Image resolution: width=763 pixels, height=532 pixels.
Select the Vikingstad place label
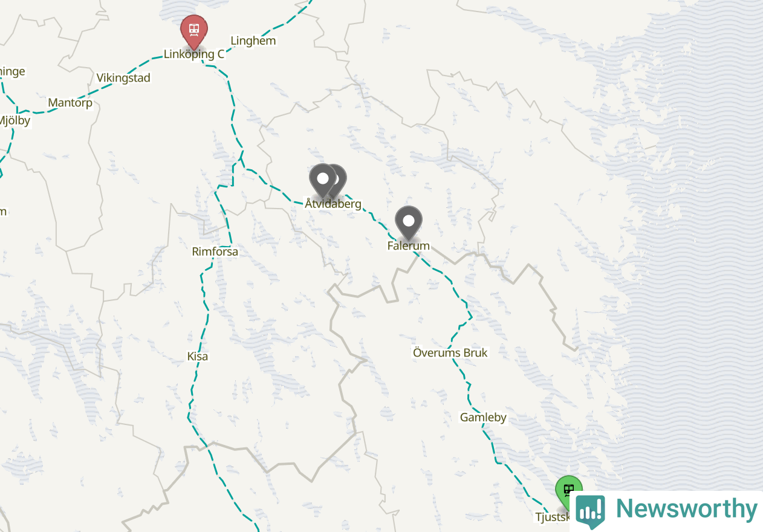click(x=123, y=78)
